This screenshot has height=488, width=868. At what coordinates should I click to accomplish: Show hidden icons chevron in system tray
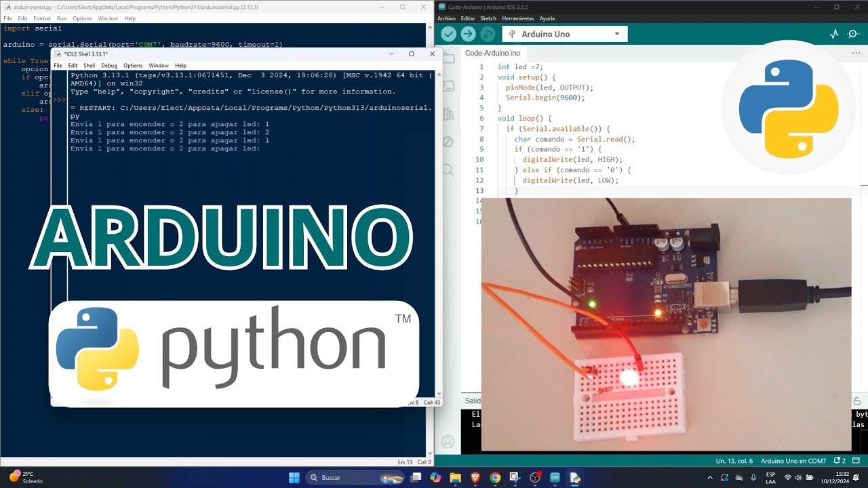[711, 477]
